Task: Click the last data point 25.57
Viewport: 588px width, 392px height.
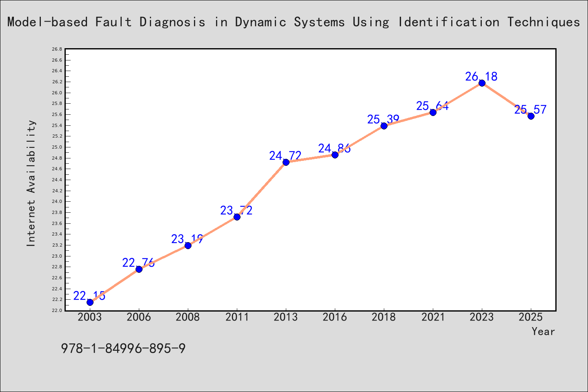Action: point(531,116)
